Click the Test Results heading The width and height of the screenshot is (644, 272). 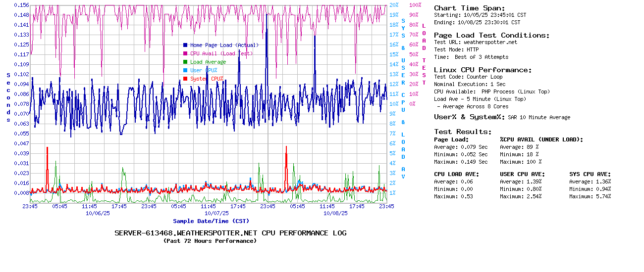click(463, 132)
